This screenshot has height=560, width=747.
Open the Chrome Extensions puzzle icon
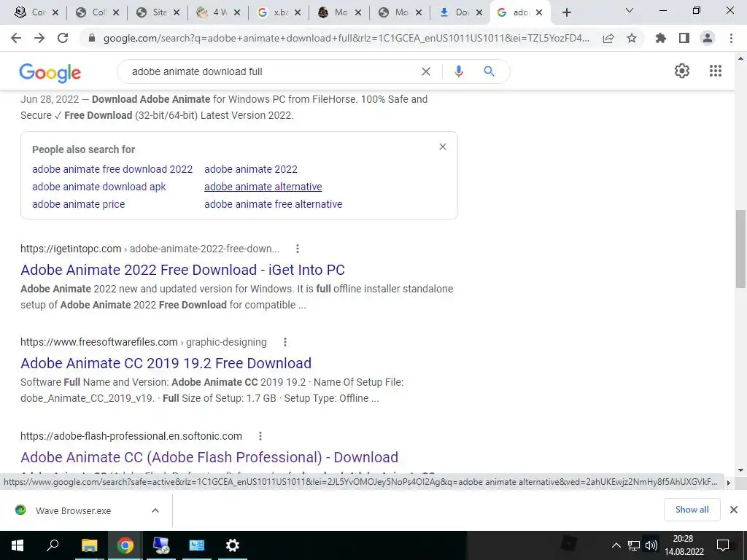click(661, 38)
